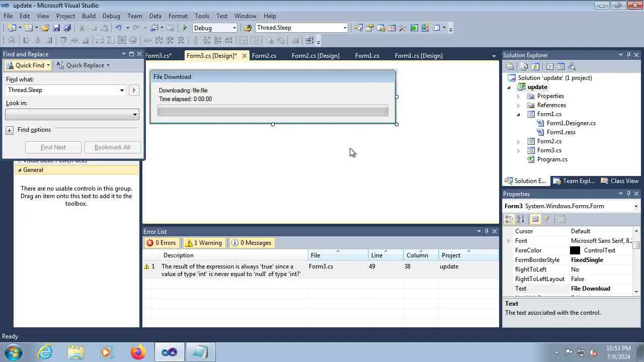The height and width of the screenshot is (362, 644).
Task: Open the Debug menu
Action: point(111,16)
